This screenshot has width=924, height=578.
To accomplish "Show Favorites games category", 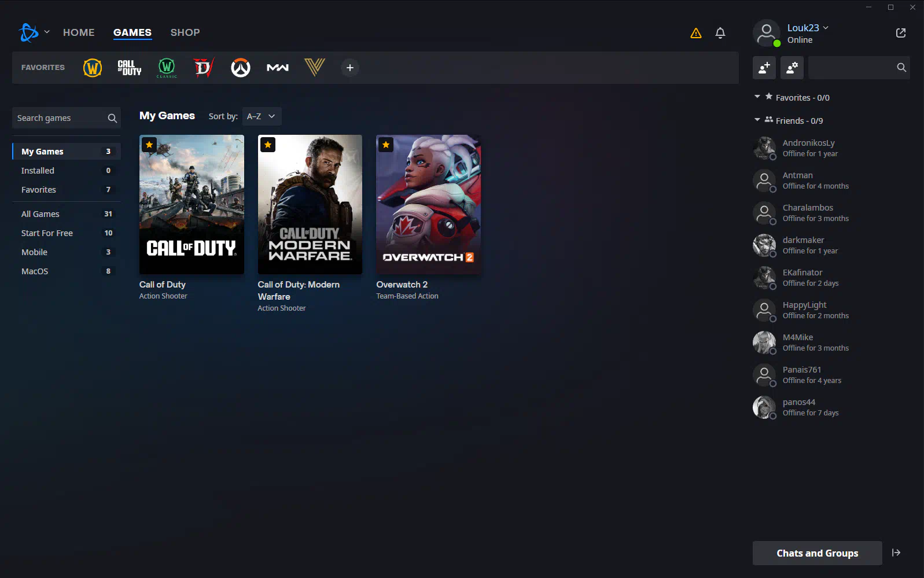I will coord(67,190).
